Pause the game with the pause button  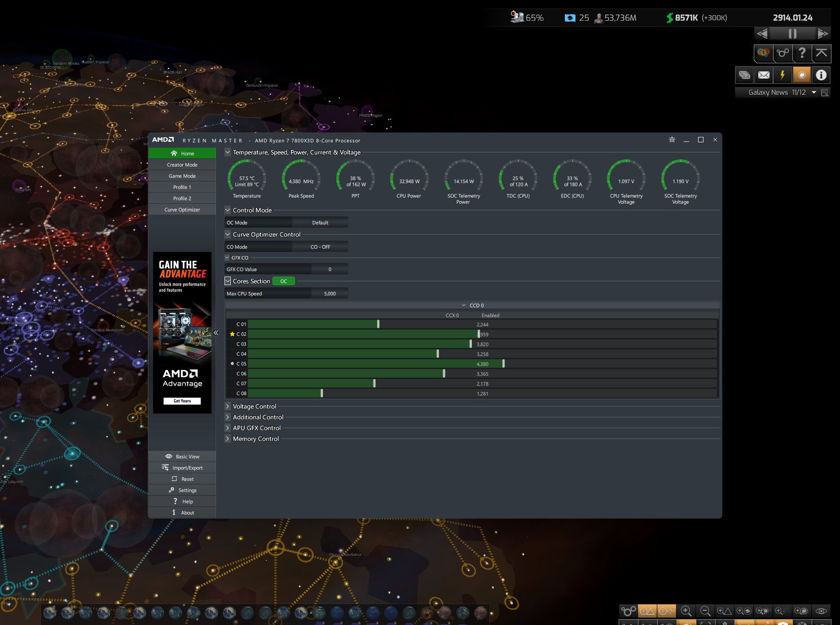[792, 34]
